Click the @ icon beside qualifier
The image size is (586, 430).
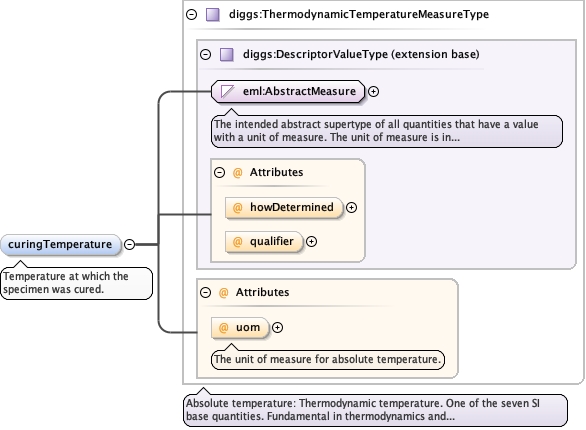pos(237,242)
